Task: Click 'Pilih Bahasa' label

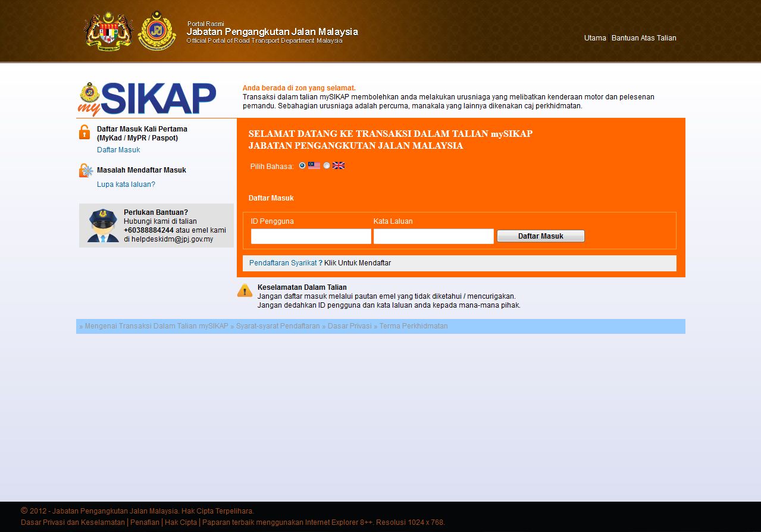Action: pyautogui.click(x=272, y=167)
